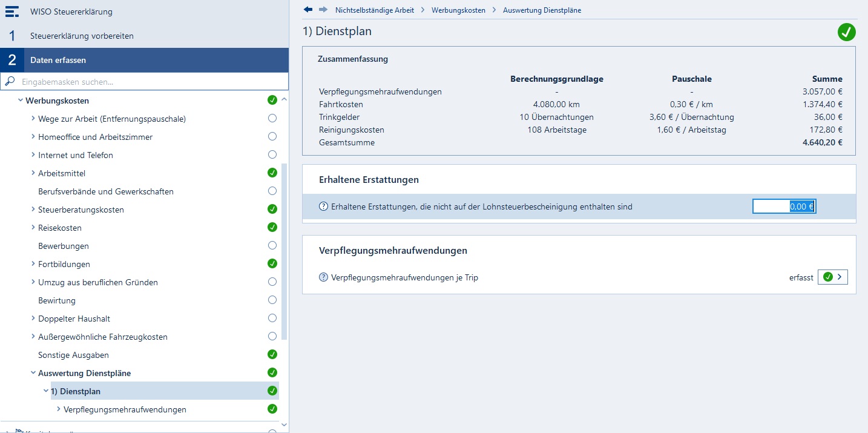Click green check of 1) Dienstplan row
This screenshot has width=868, height=433.
(272, 391)
